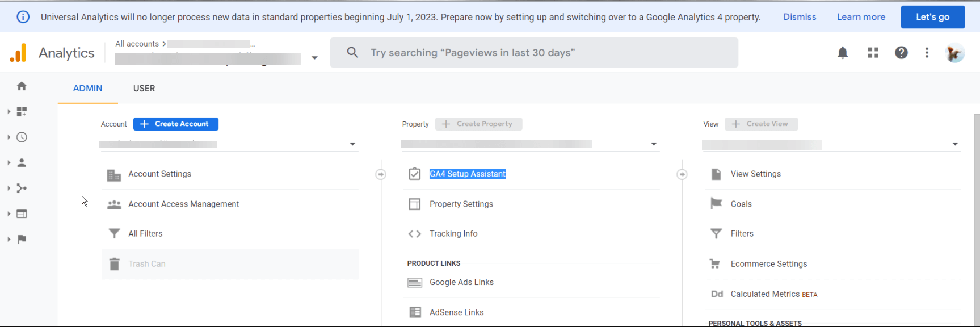Switch to the USER tab

coord(144,88)
